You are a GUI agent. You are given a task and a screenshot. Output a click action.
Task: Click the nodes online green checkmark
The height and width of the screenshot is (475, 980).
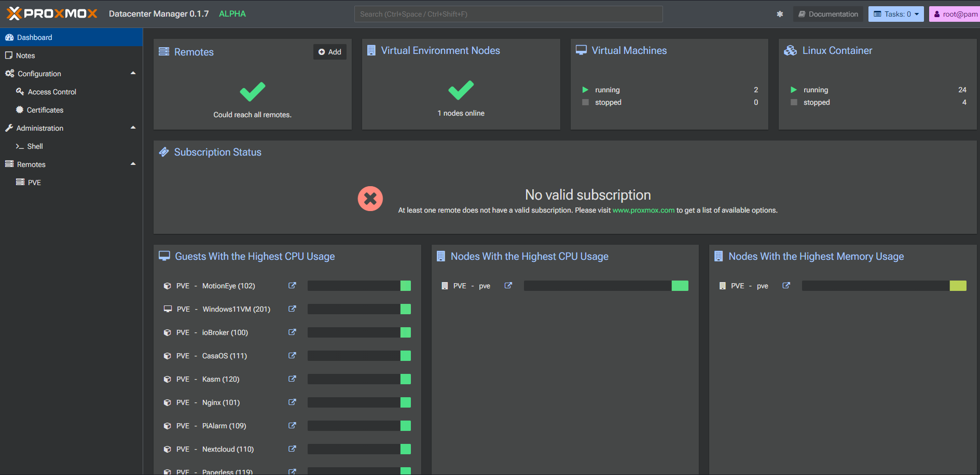click(461, 90)
